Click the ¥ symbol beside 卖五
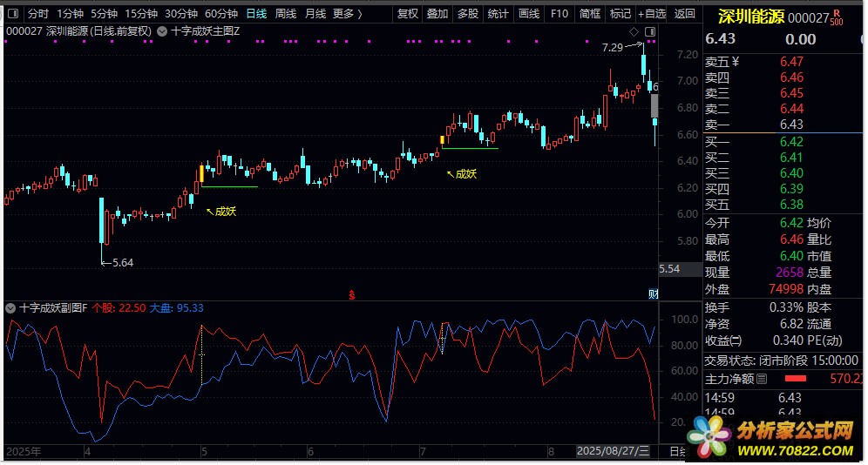Image resolution: width=868 pixels, height=465 pixels. click(x=736, y=61)
